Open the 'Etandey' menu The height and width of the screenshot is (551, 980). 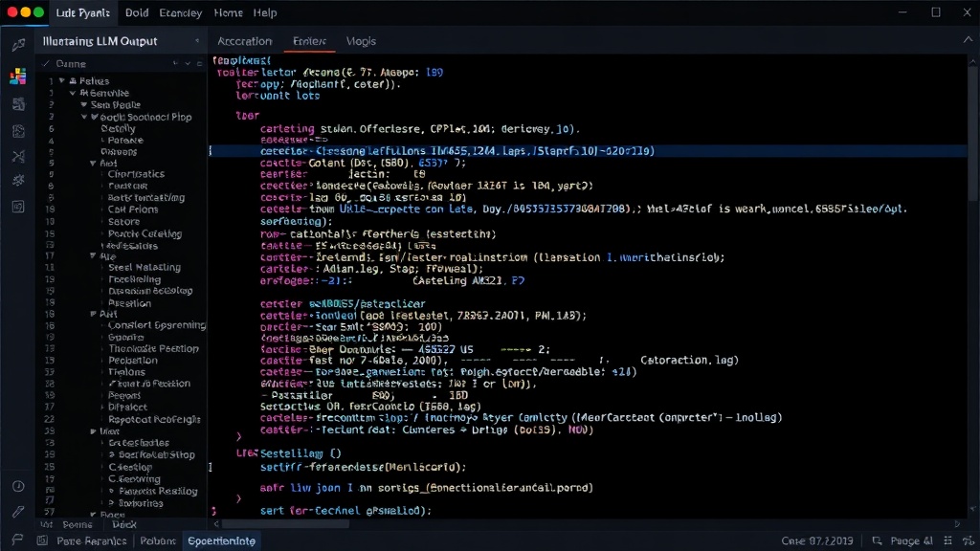point(181,12)
